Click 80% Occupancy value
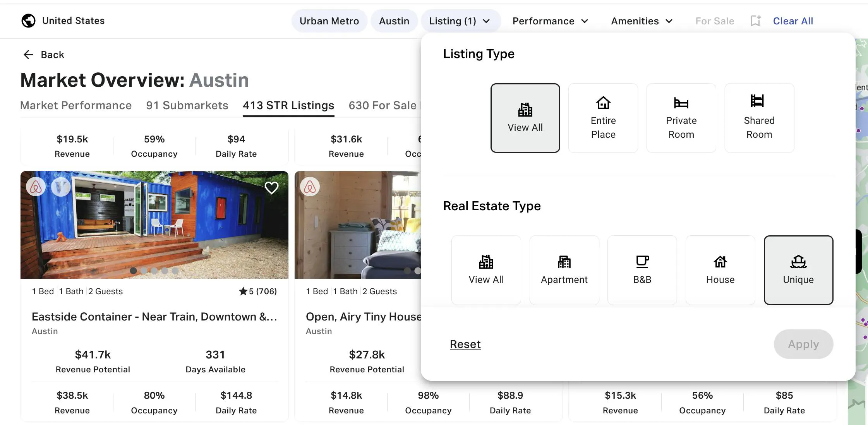 point(154,395)
